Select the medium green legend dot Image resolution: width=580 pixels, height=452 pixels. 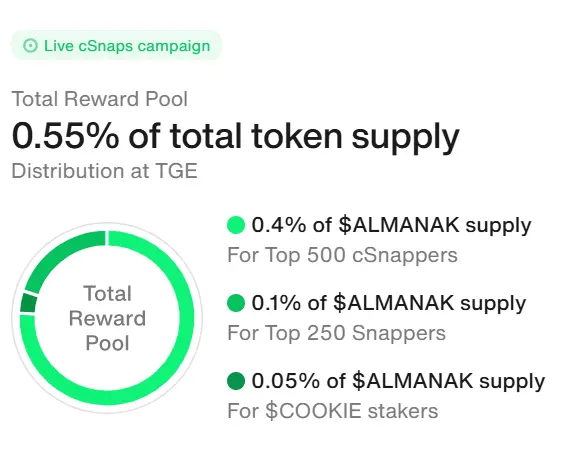(236, 303)
